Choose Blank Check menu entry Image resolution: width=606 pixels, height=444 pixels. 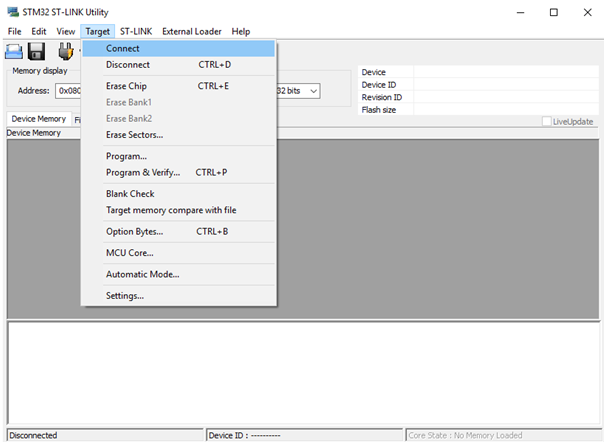pos(179,194)
